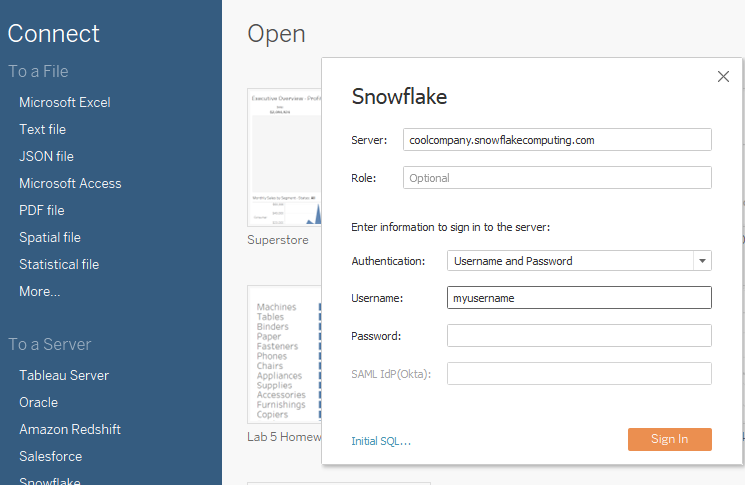745x485 pixels.
Task: Open the Initial SQL link
Action: coord(381,441)
